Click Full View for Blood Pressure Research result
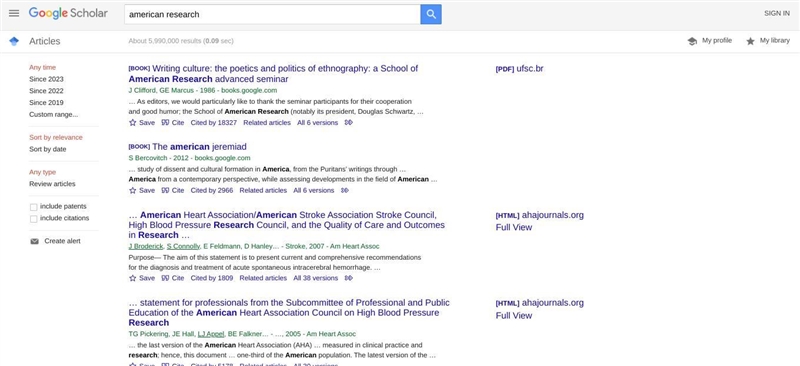The image size is (800, 366). pyautogui.click(x=514, y=315)
